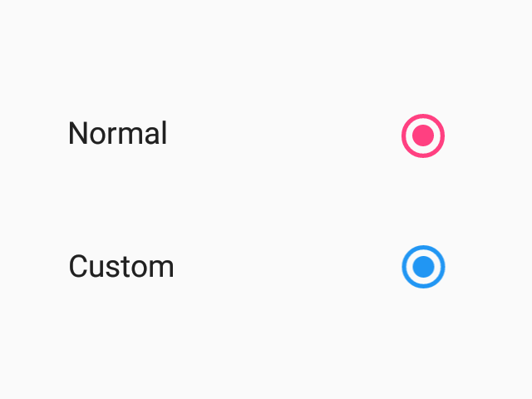The image size is (532, 399).
Task: Enable the custom-styled radio in the second row
Action: tap(423, 267)
